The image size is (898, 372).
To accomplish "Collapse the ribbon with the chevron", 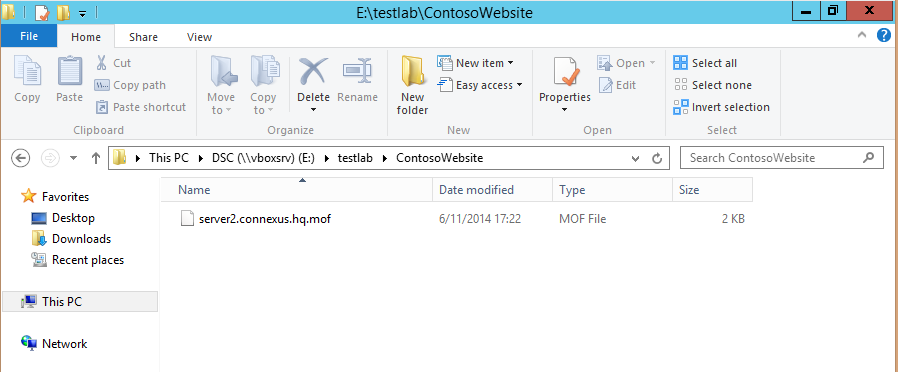I will (862, 35).
